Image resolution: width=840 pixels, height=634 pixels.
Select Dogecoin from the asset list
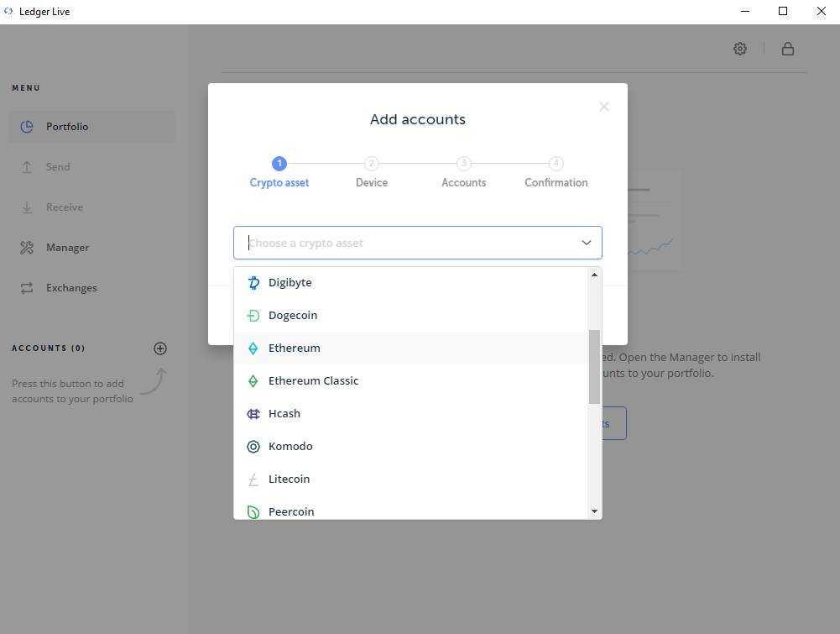click(411, 315)
